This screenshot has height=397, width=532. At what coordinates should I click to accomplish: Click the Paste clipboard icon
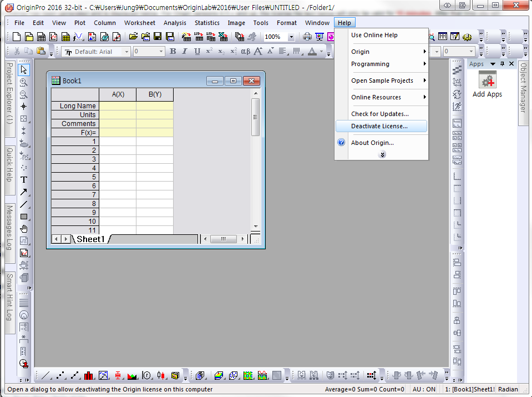(x=41, y=51)
